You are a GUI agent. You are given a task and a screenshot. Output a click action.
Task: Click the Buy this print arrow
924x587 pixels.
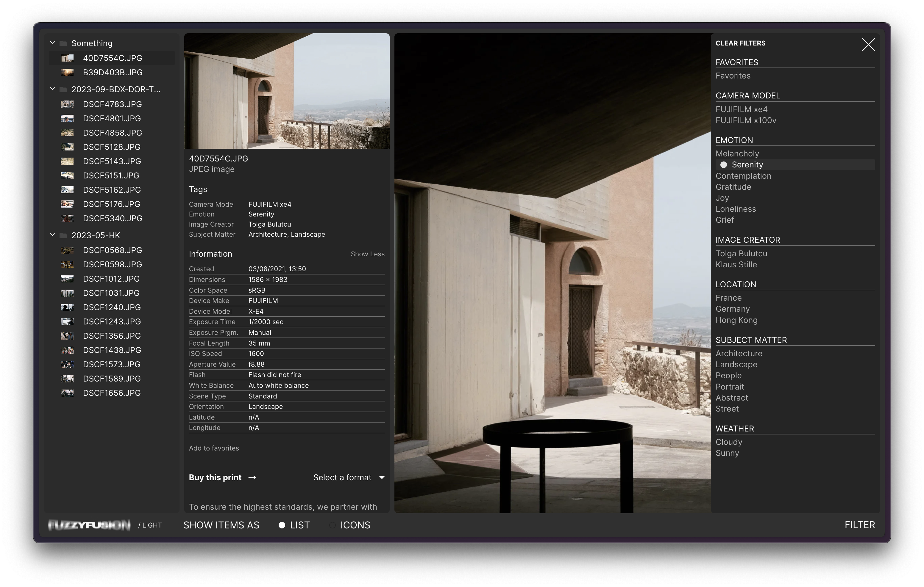pos(252,478)
